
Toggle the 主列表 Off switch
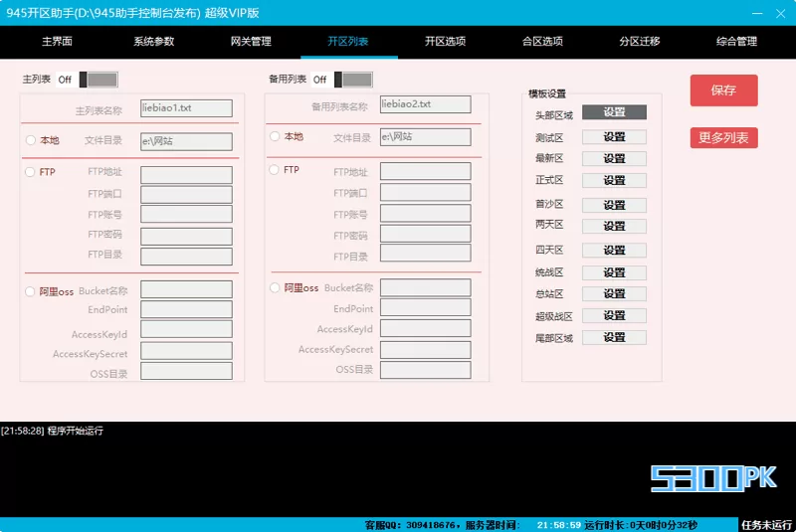[x=99, y=80]
